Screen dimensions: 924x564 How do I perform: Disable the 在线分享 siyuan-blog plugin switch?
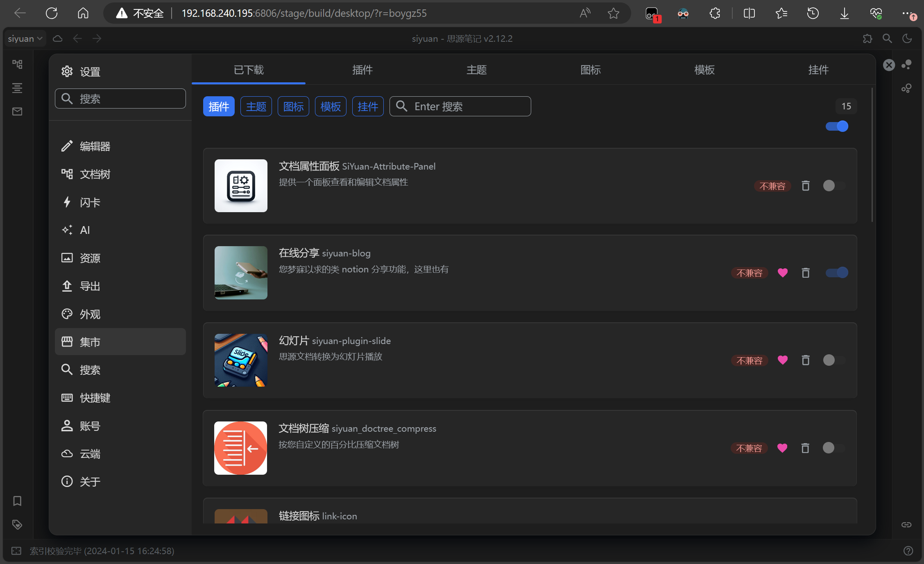pyautogui.click(x=836, y=273)
